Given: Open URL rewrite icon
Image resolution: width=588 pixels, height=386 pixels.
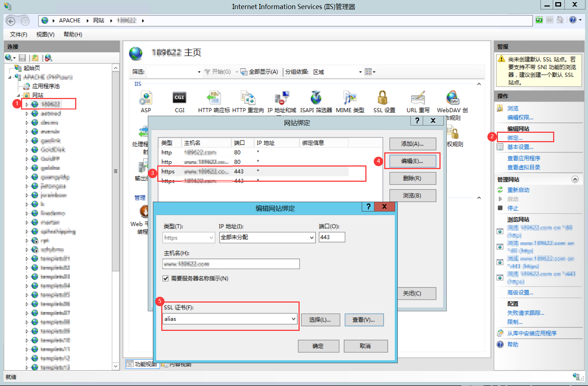Looking at the screenshot, I should pos(418,98).
